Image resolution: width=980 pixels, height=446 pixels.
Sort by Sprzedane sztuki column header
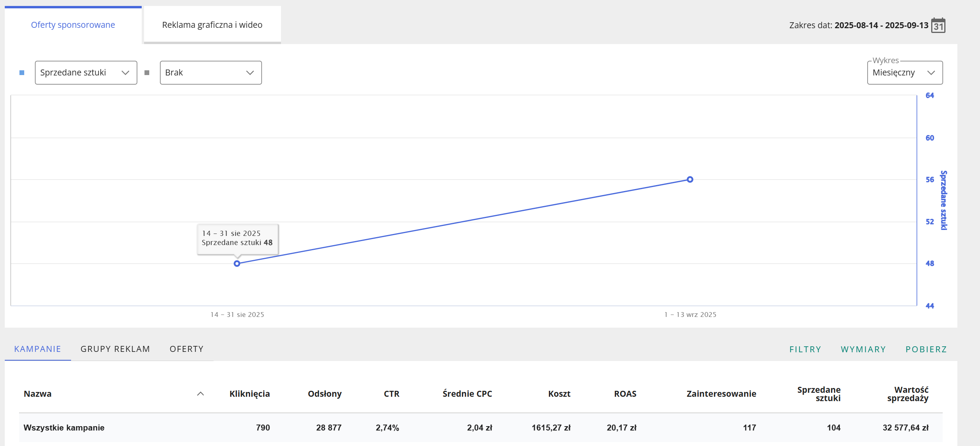pyautogui.click(x=819, y=394)
